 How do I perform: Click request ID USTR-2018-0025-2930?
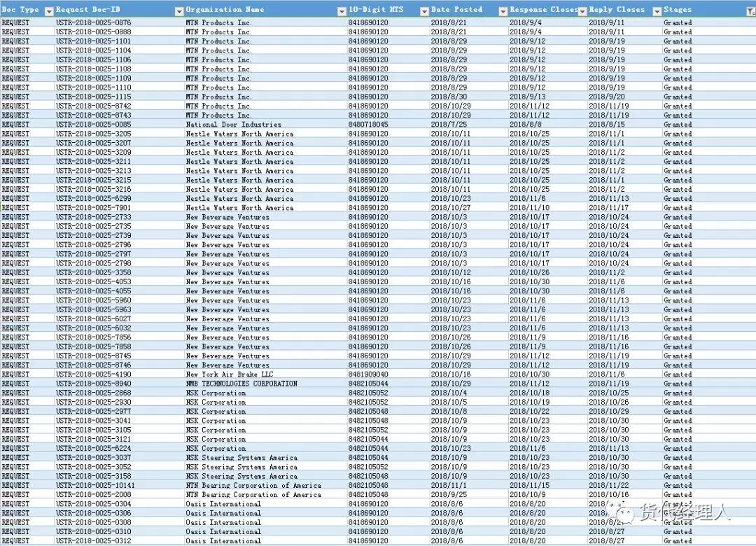point(94,402)
